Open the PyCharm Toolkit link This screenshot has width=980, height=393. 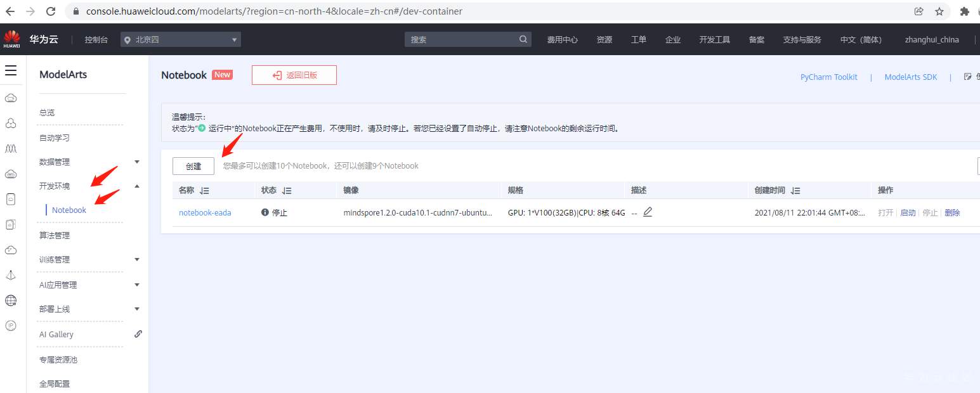coord(828,77)
